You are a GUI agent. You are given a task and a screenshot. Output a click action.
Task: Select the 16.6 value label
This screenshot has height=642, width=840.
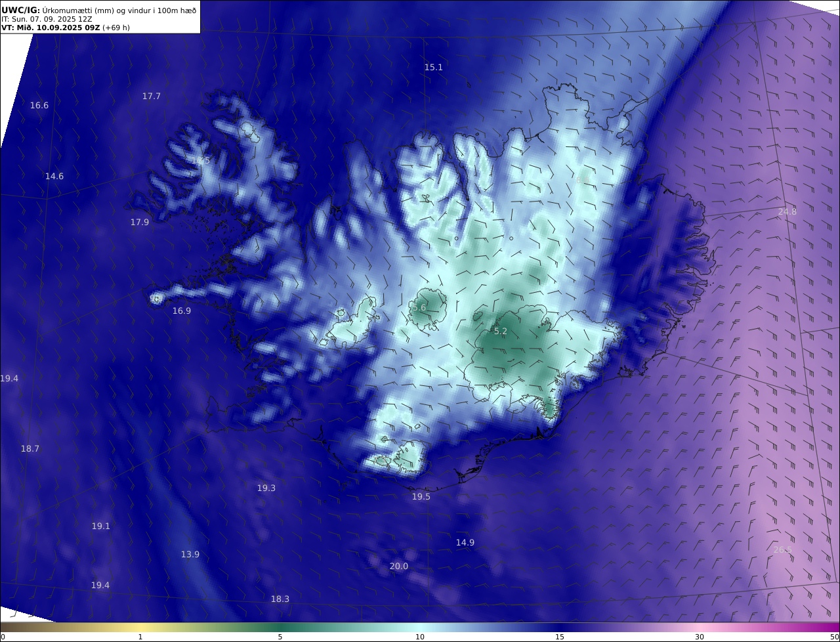pos(39,106)
